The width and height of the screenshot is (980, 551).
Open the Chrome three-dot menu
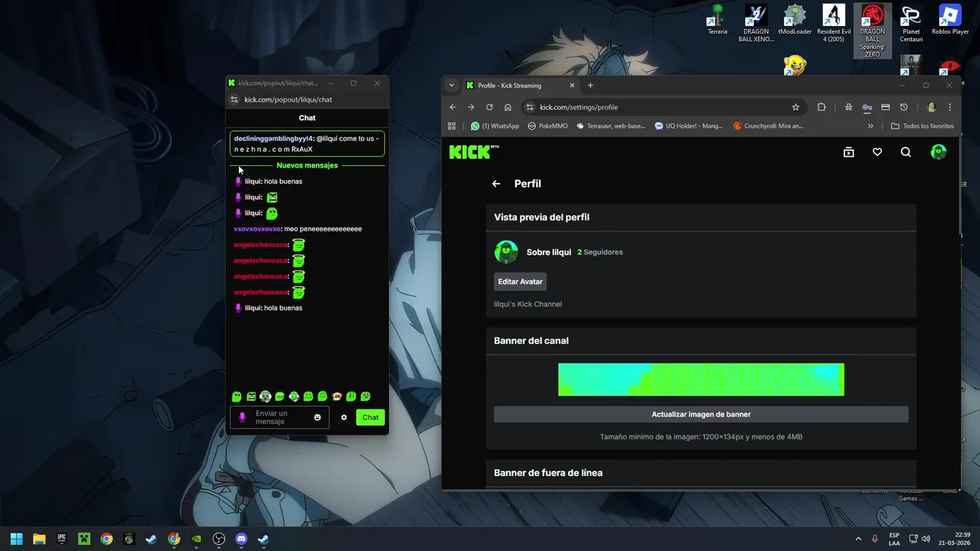click(x=950, y=107)
